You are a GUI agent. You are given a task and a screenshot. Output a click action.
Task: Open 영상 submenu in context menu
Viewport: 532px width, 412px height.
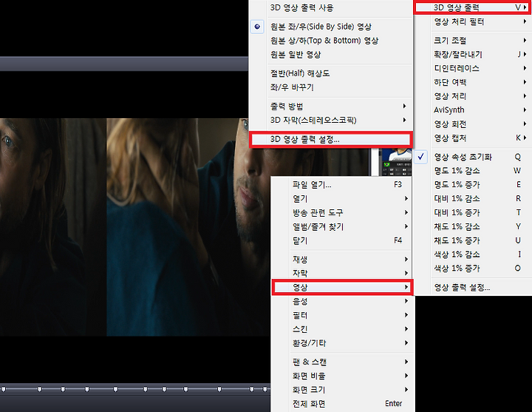click(x=343, y=287)
